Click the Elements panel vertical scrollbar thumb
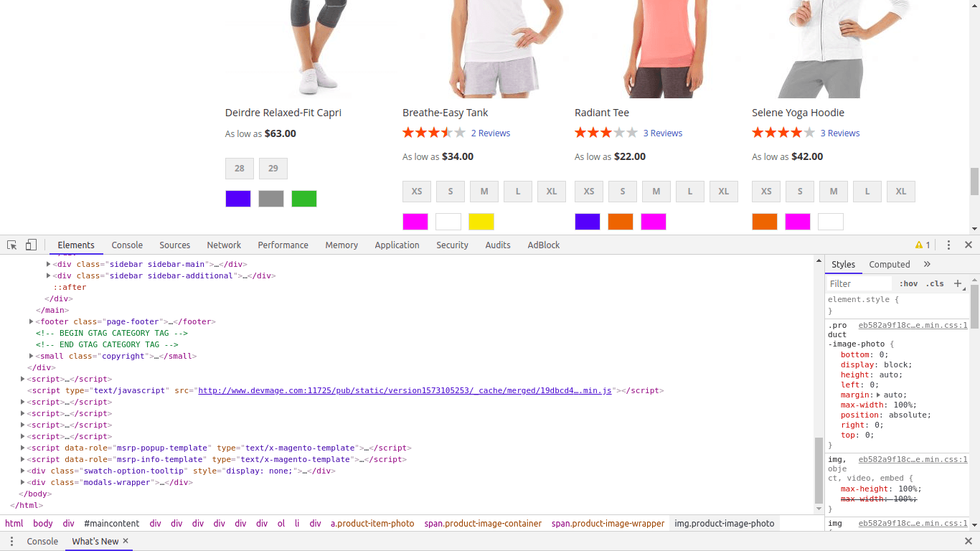Image resolution: width=980 pixels, height=551 pixels. pyautogui.click(x=819, y=471)
